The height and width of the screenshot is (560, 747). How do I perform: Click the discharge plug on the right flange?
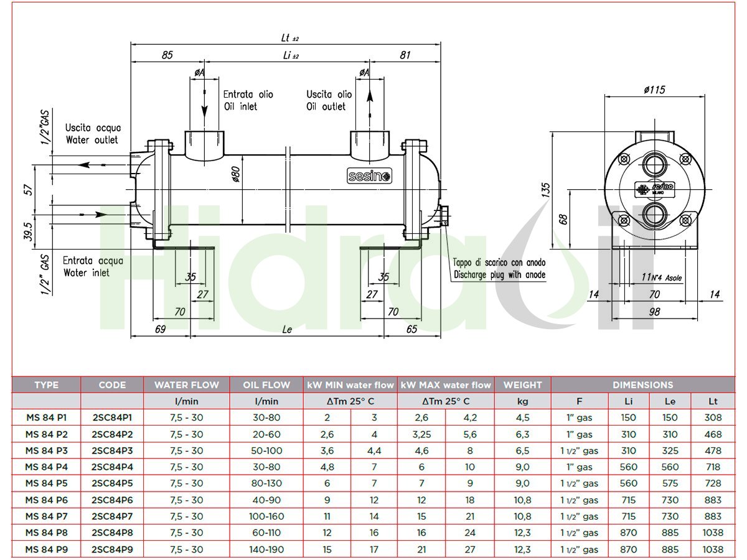[443, 215]
